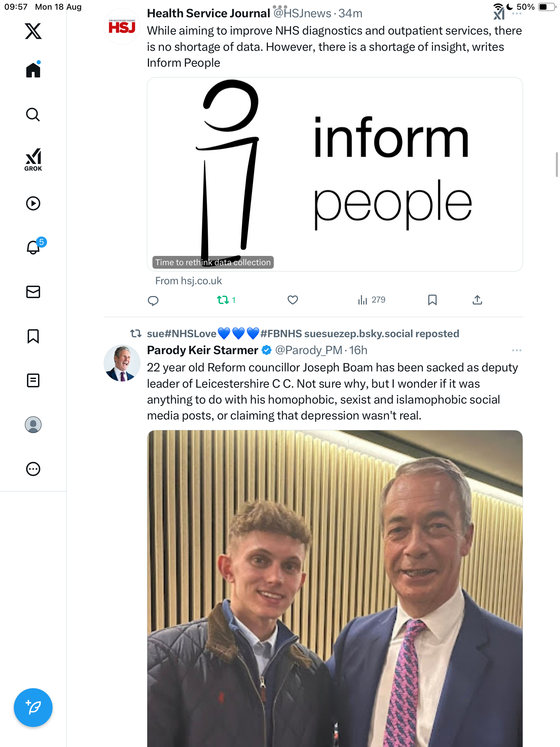Open the hsj.co.uk article link card
This screenshot has width=560, height=747.
[x=335, y=174]
